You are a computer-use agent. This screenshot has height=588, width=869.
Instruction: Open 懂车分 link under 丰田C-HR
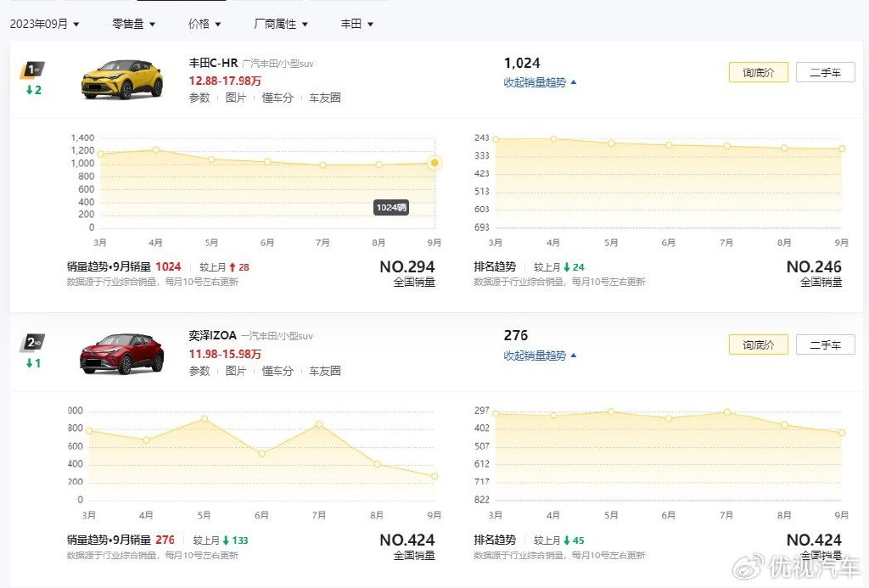278,98
